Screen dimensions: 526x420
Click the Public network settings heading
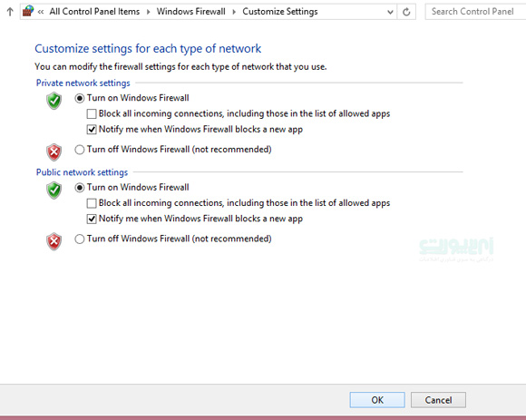(82, 172)
